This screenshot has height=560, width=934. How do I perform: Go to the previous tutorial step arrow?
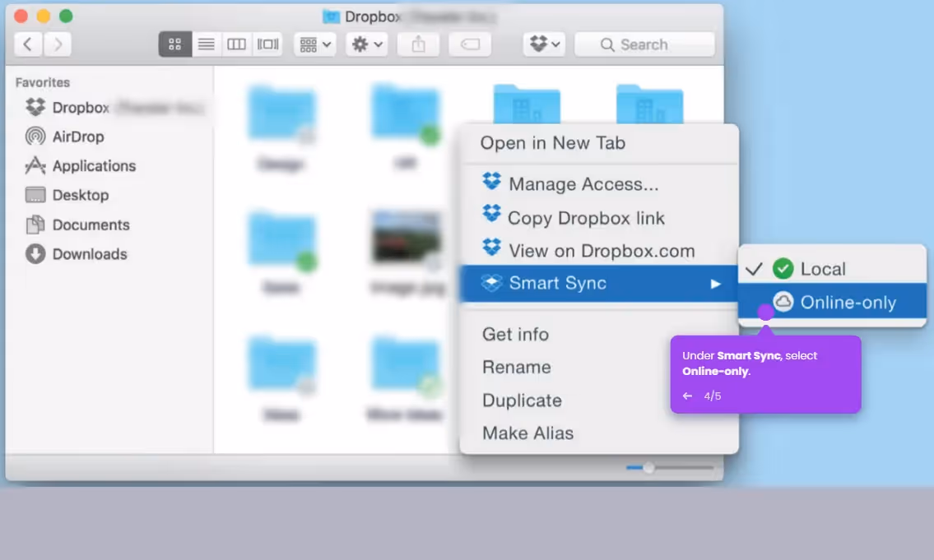687,396
